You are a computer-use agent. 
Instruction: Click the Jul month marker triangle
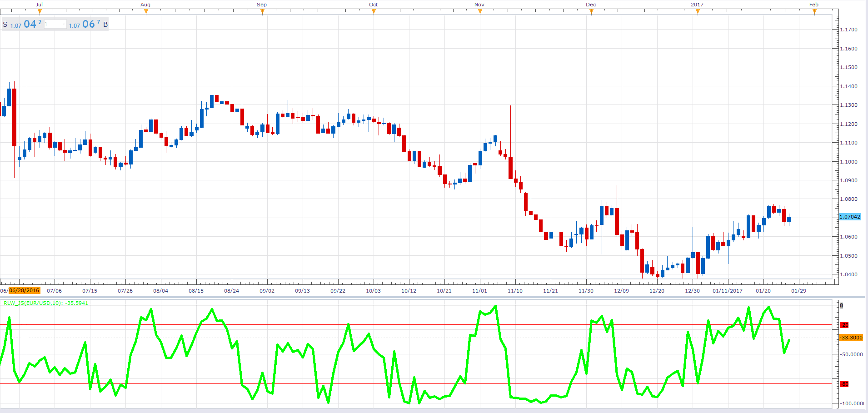[40, 12]
